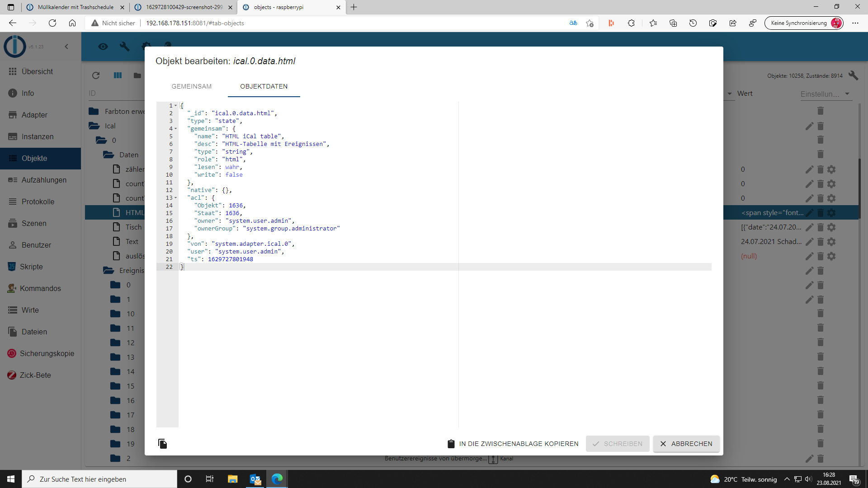Screen dimensions: 868x488
Task: Collapse the Daten folder in tree
Action: (108, 155)
